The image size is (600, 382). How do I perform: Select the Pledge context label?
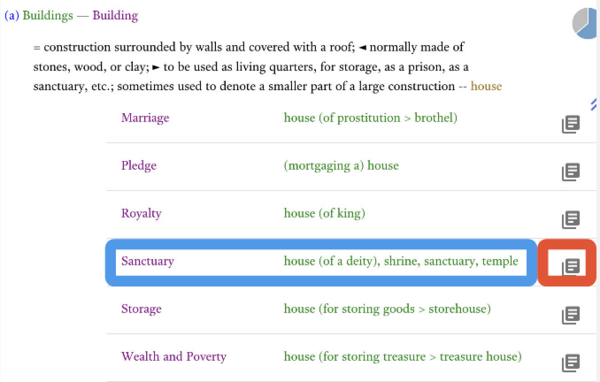[x=139, y=166]
